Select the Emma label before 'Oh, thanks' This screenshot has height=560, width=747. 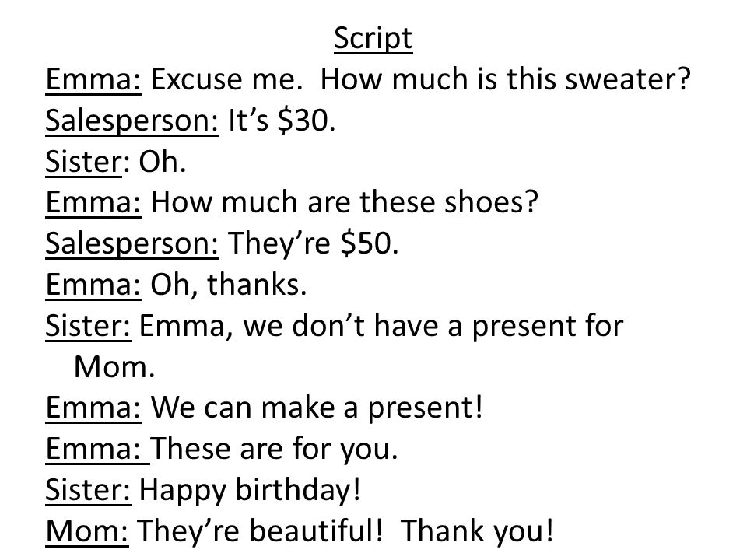[x=93, y=285]
